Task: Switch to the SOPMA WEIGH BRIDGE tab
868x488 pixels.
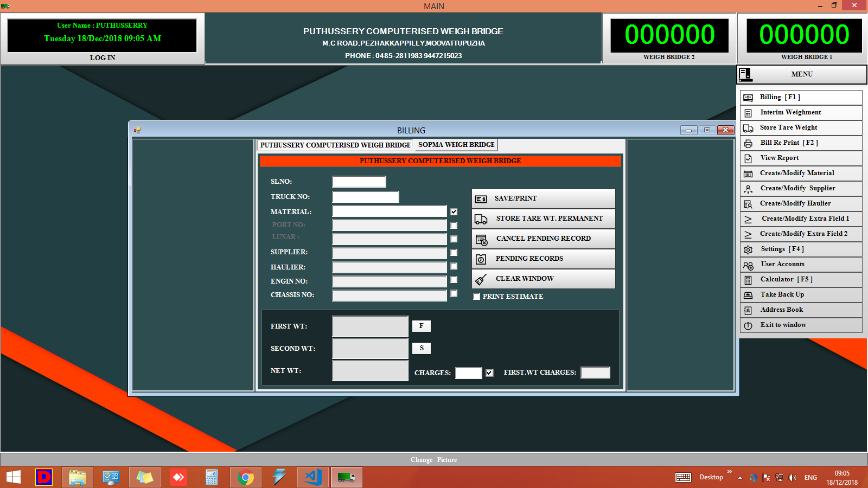Action: (x=455, y=145)
